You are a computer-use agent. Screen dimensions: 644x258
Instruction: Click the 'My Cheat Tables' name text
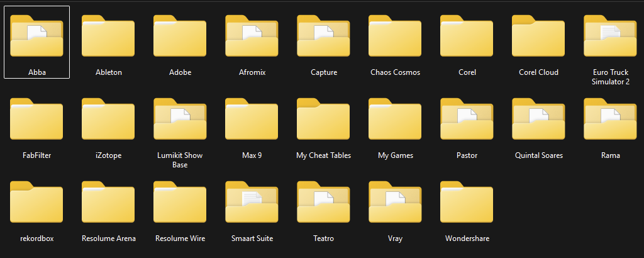pos(324,155)
